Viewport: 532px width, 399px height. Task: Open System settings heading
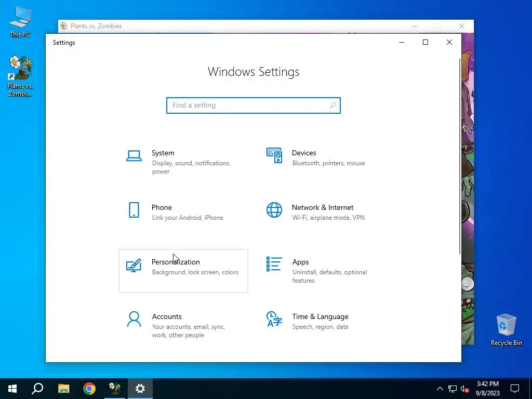tap(163, 153)
